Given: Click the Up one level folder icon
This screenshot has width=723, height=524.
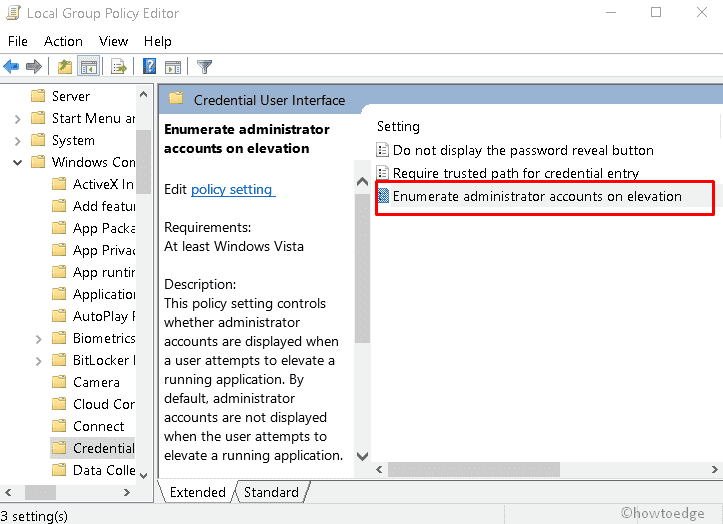Looking at the screenshot, I should (x=65, y=67).
